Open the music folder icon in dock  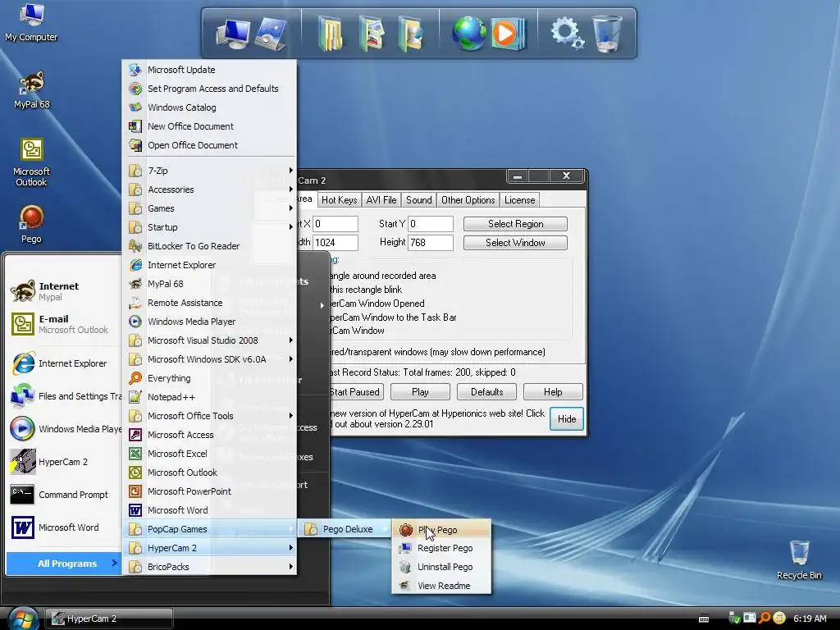[x=411, y=33]
